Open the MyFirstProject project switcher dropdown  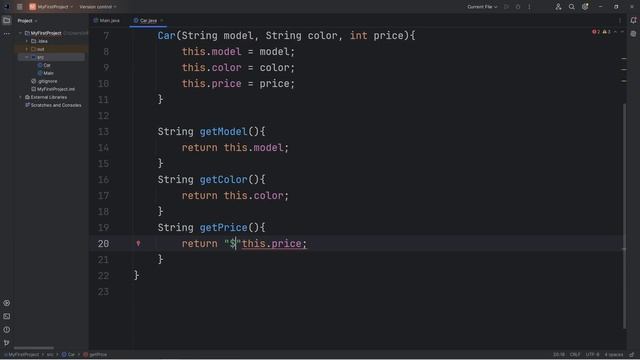click(51, 7)
